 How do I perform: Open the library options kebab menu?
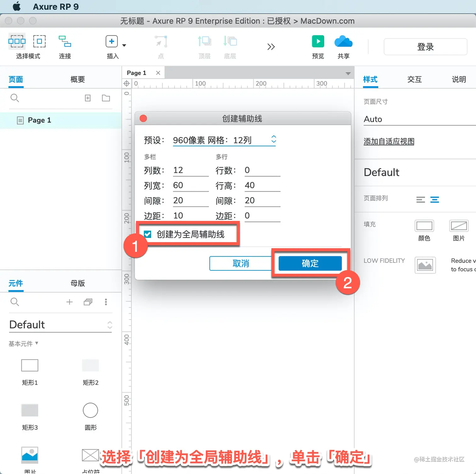point(106,302)
